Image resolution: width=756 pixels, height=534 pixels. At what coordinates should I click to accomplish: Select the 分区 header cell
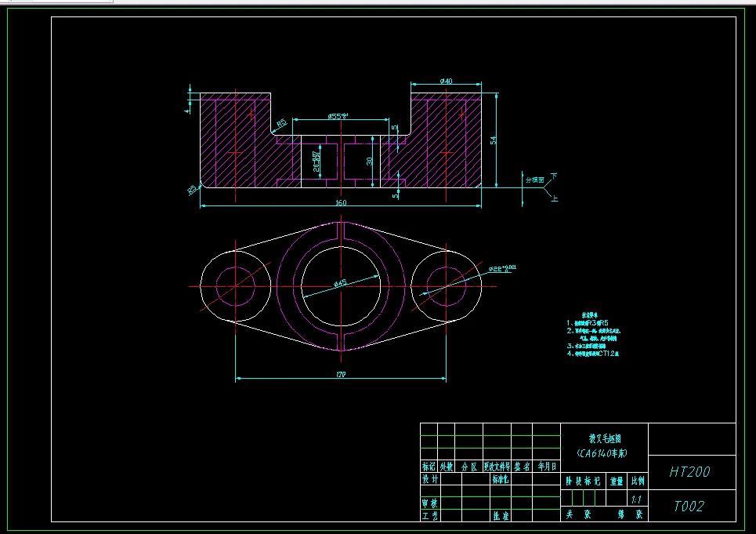tap(469, 467)
